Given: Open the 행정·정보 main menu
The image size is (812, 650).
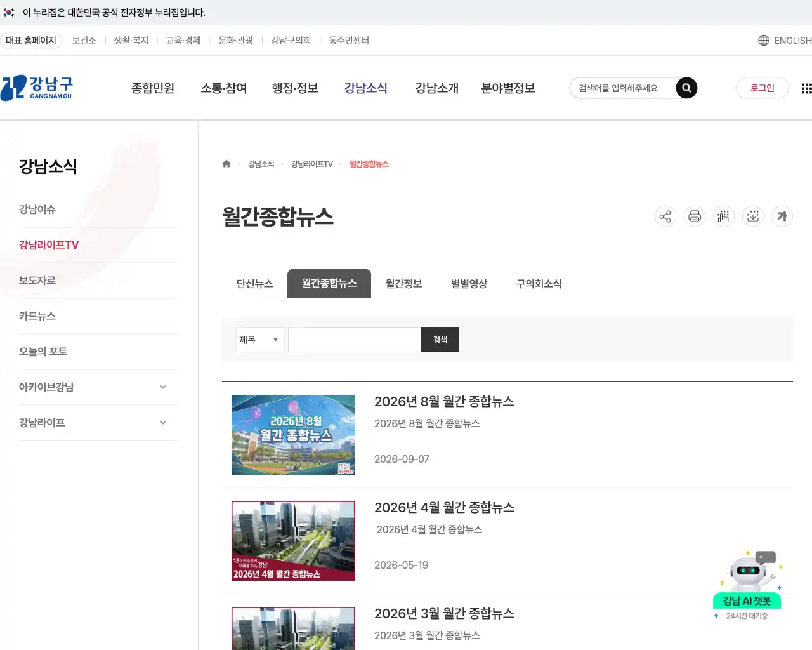Looking at the screenshot, I should click(295, 88).
